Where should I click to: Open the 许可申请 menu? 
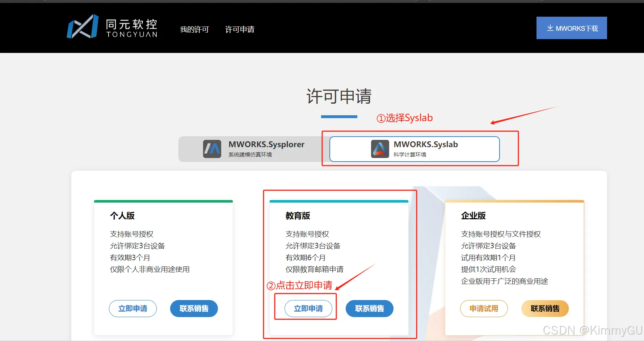[240, 29]
